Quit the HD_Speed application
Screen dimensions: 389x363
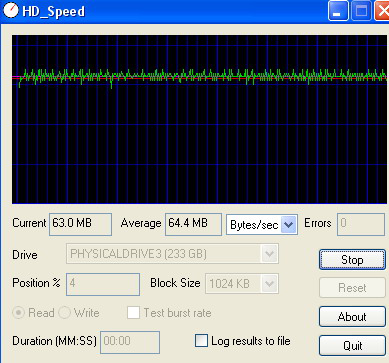pyautogui.click(x=352, y=345)
